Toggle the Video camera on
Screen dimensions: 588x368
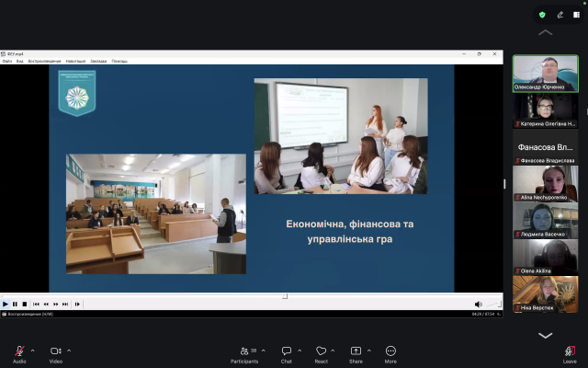click(x=55, y=351)
